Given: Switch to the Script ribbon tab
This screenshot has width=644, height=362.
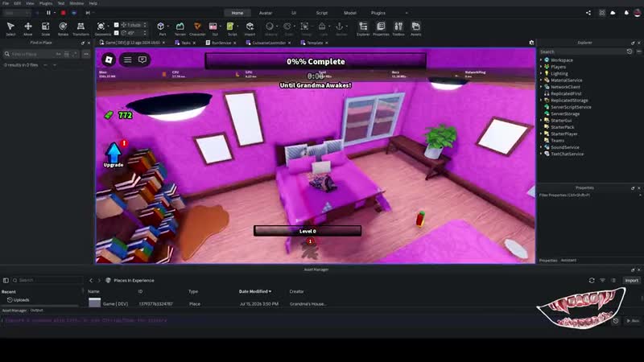Looking at the screenshot, I should [x=321, y=13].
